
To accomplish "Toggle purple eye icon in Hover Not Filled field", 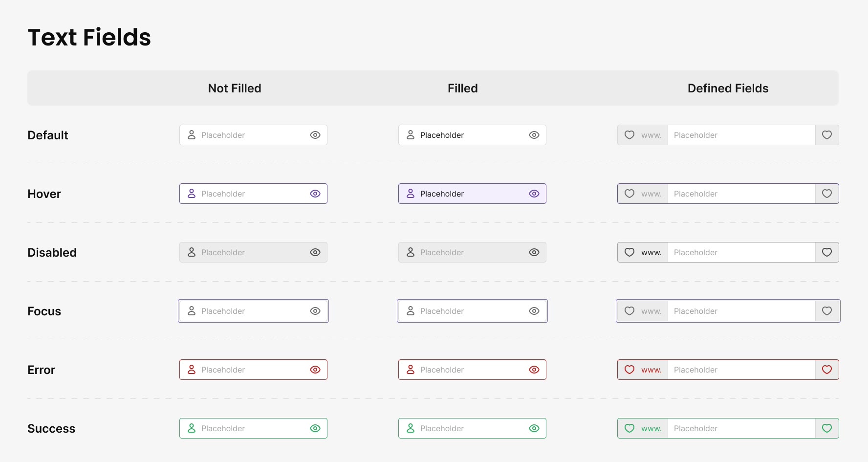I will click(315, 194).
